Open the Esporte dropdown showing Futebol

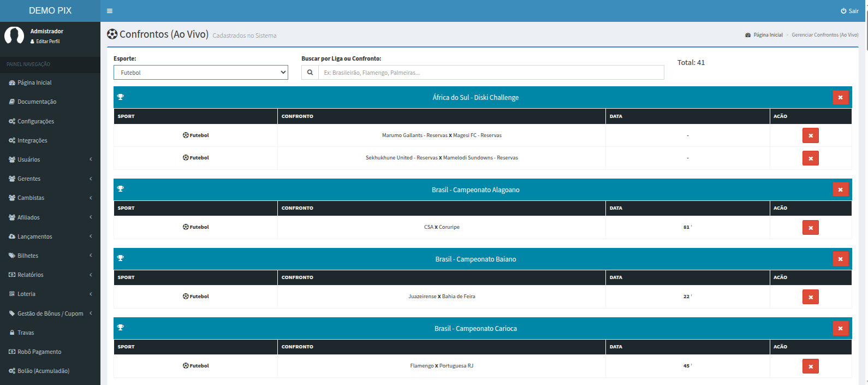coord(200,73)
